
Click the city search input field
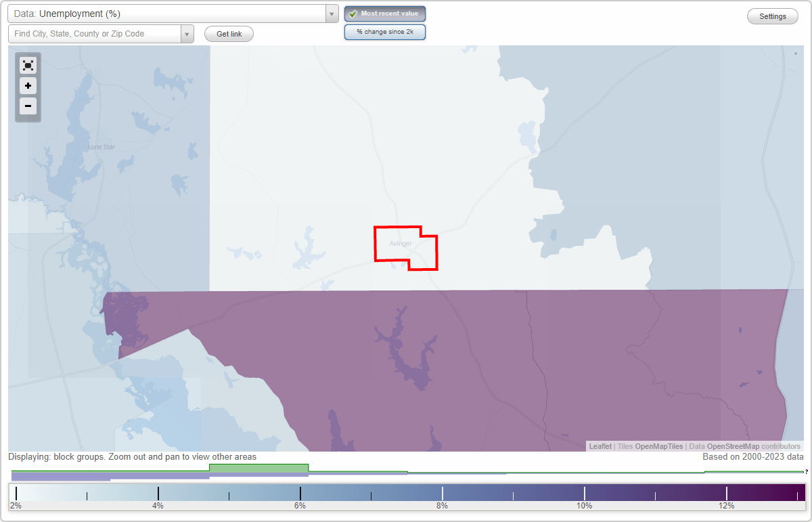[x=95, y=33]
